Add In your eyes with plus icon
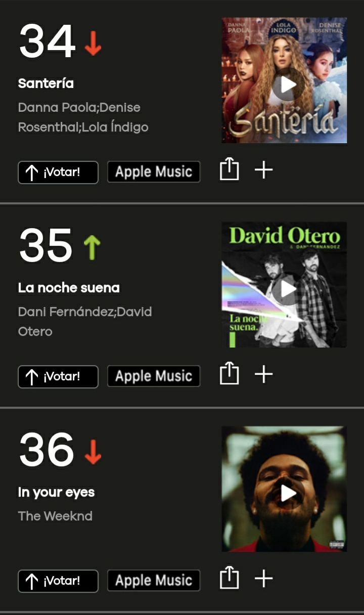This screenshot has width=364, height=615. pos(263,579)
